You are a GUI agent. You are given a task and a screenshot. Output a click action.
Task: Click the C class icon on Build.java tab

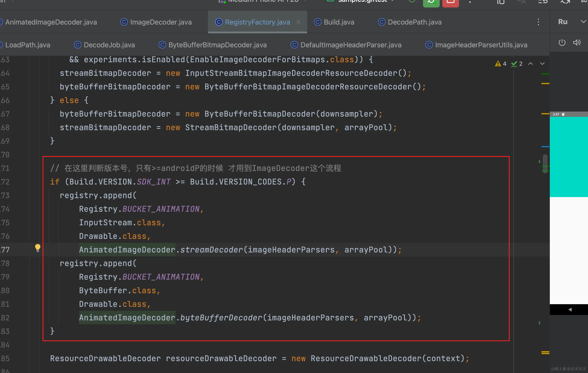317,22
